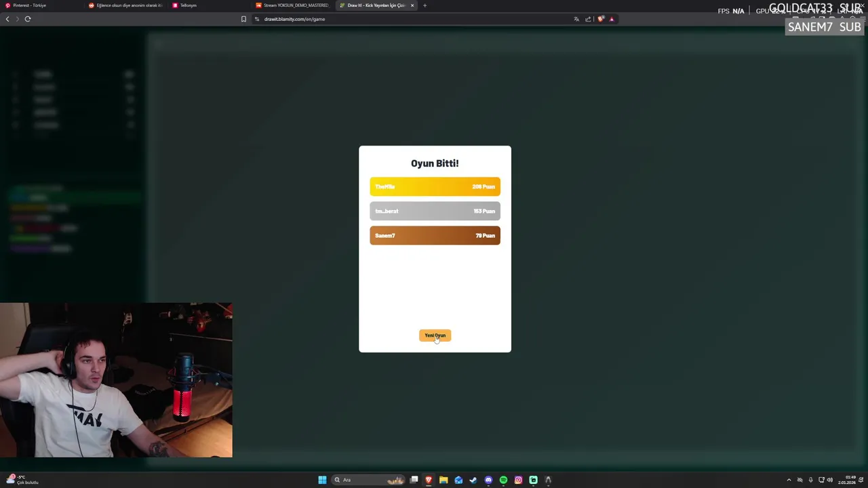Open the Windows Start menu
Image resolution: width=868 pixels, height=488 pixels.
click(322, 480)
